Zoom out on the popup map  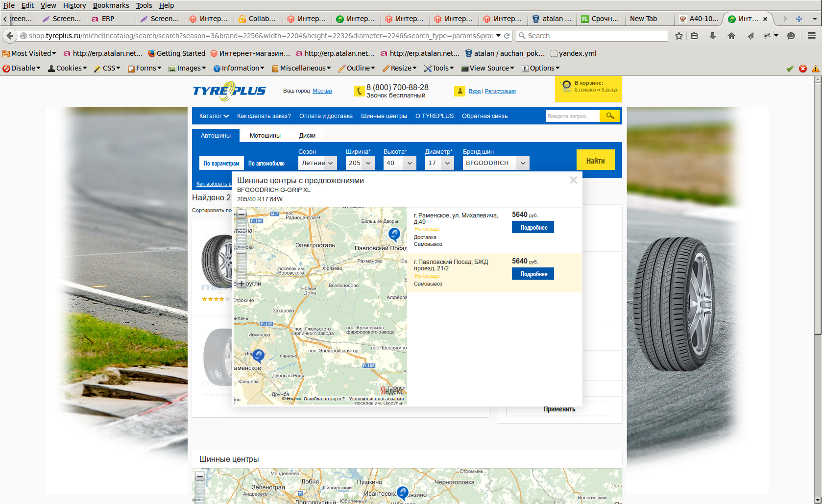241,214
